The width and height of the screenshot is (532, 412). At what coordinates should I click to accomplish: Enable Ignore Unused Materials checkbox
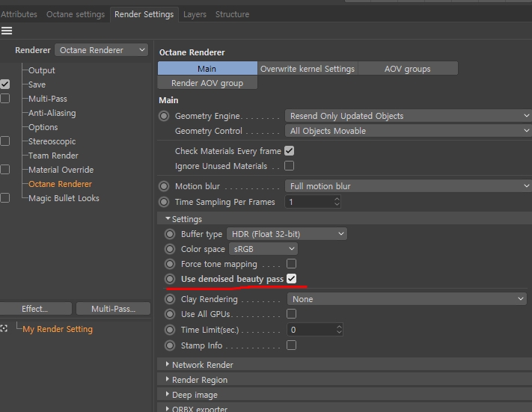click(x=289, y=166)
